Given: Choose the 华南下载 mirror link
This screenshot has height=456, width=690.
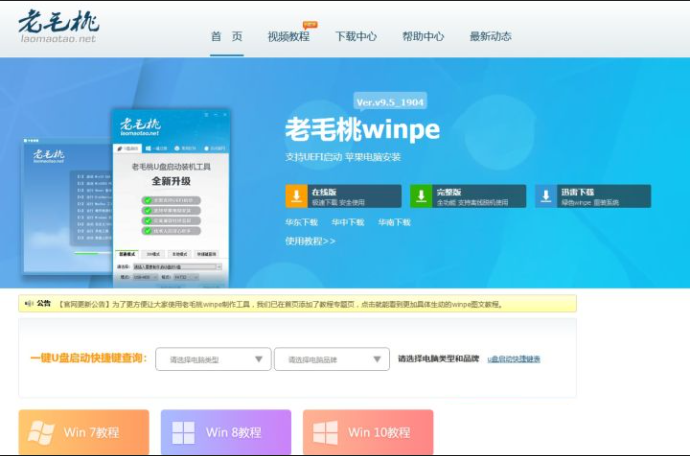Looking at the screenshot, I should 393,222.
